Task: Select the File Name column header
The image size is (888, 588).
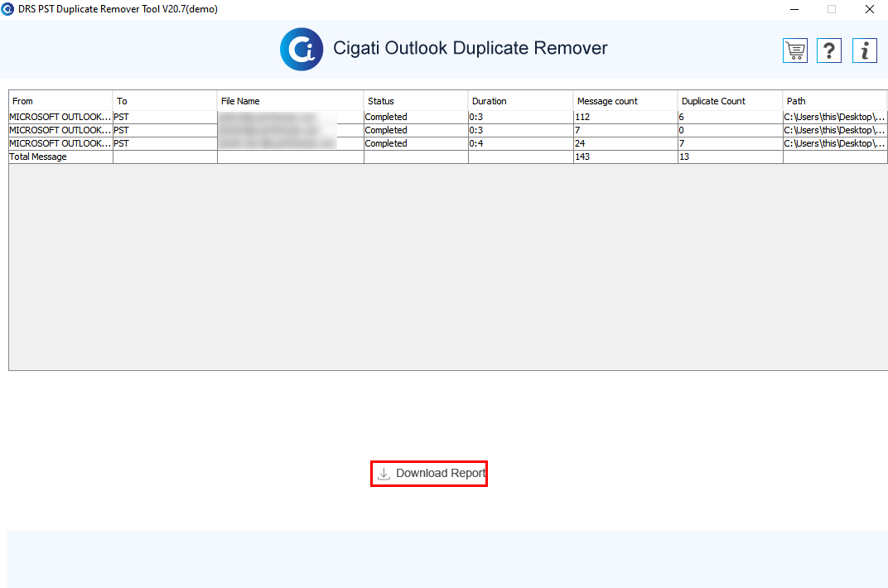Action: click(291, 101)
